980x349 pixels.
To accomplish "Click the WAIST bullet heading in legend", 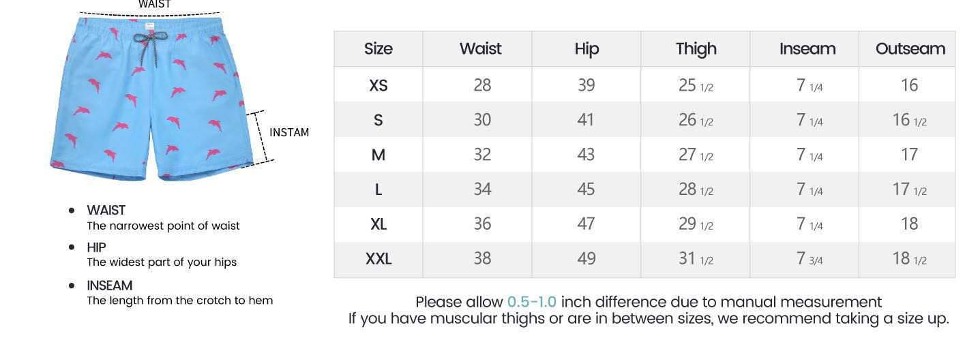I will coord(106,210).
